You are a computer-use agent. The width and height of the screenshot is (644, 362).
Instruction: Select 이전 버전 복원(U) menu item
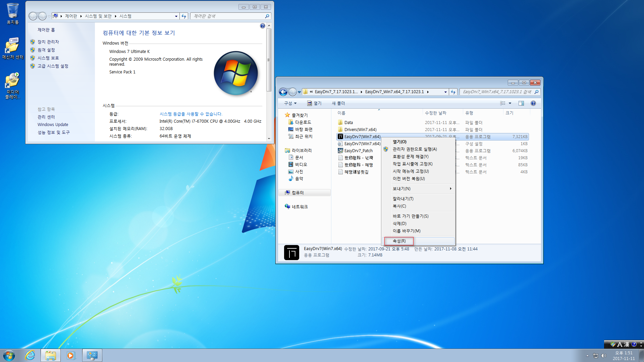tap(418, 179)
